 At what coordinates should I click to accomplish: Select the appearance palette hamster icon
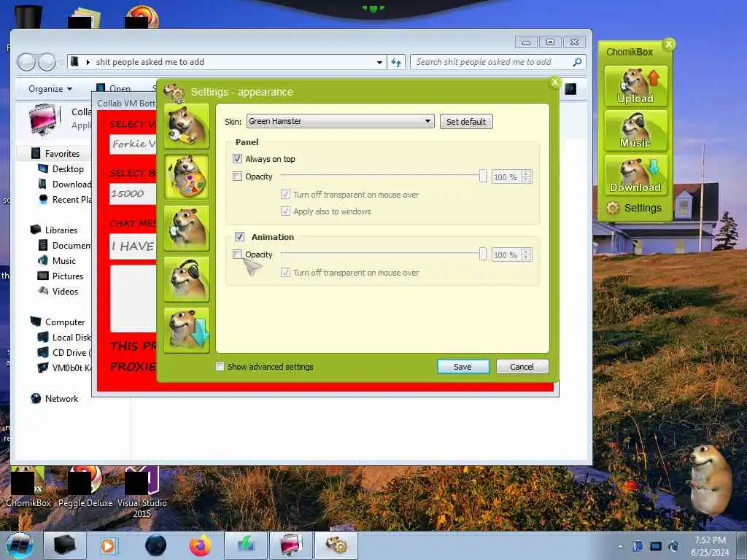pos(186,176)
